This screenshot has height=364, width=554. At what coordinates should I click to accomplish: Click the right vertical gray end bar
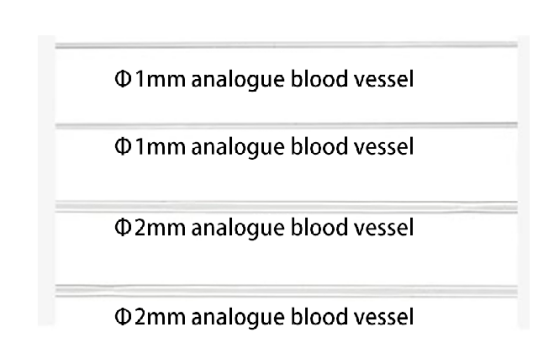point(524,182)
